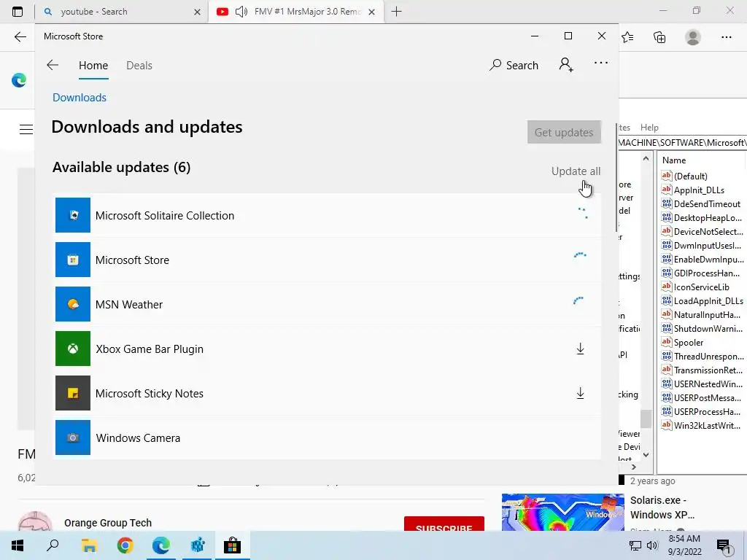747x560 pixels.
Task: Click the Microsoft Solitaire Collection app icon
Action: pyautogui.click(x=73, y=215)
